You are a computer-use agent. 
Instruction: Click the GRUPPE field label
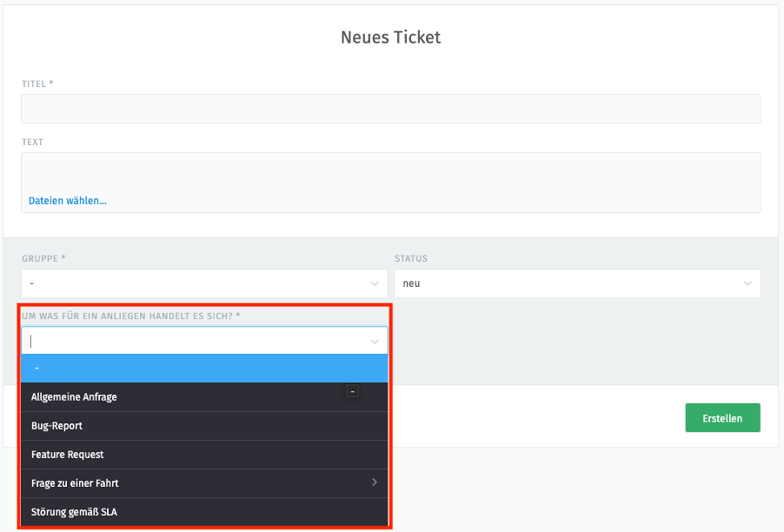tap(43, 259)
